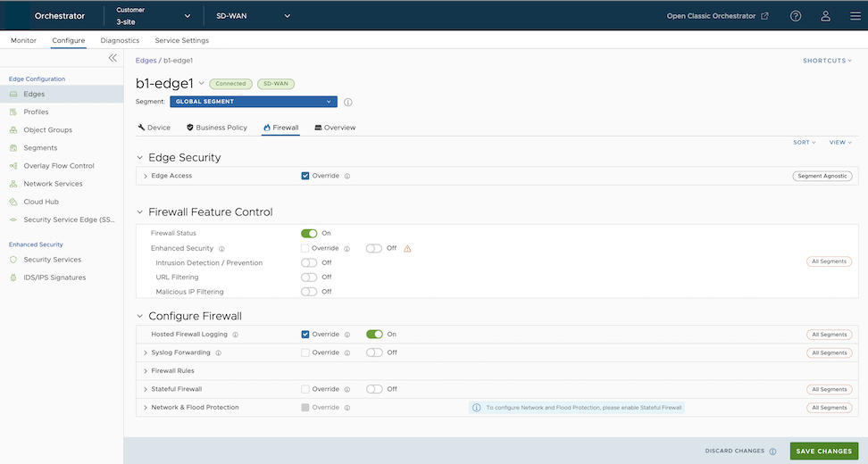This screenshot has height=464, width=868.
Task: Turn off the Firewall Status toggle
Action: [309, 233]
